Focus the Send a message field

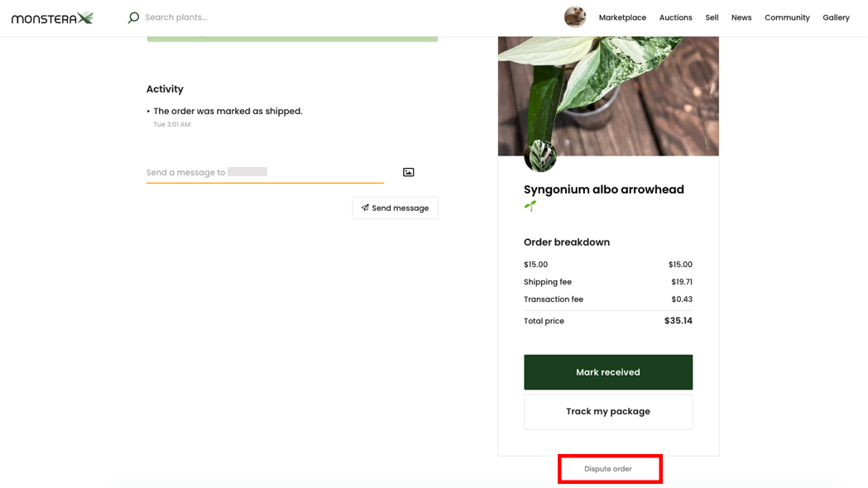coord(265,173)
